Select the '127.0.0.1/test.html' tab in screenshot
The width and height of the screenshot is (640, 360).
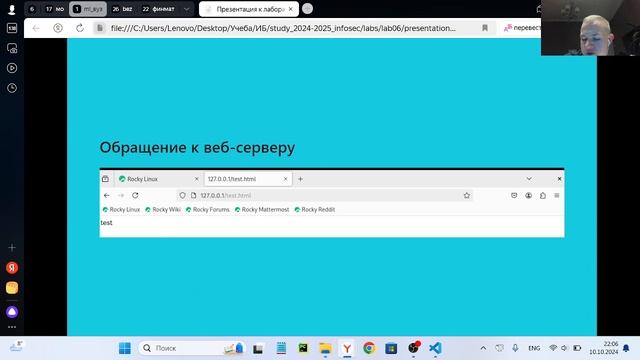[248, 179]
